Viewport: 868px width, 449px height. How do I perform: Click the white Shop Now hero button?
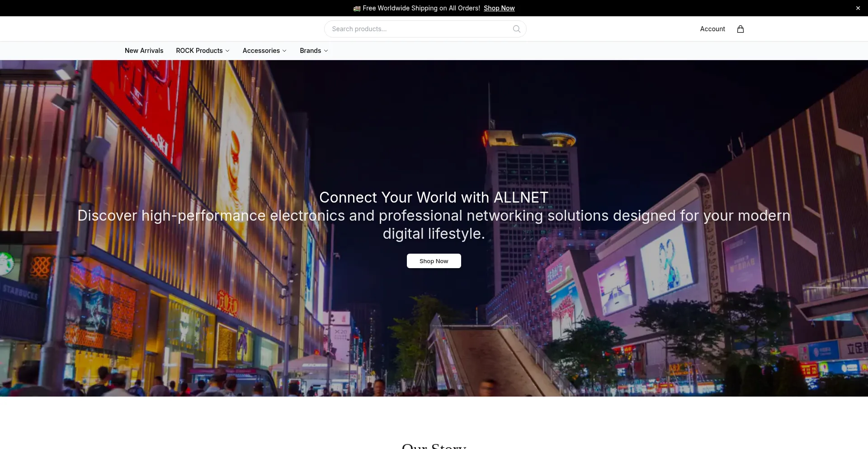click(434, 261)
